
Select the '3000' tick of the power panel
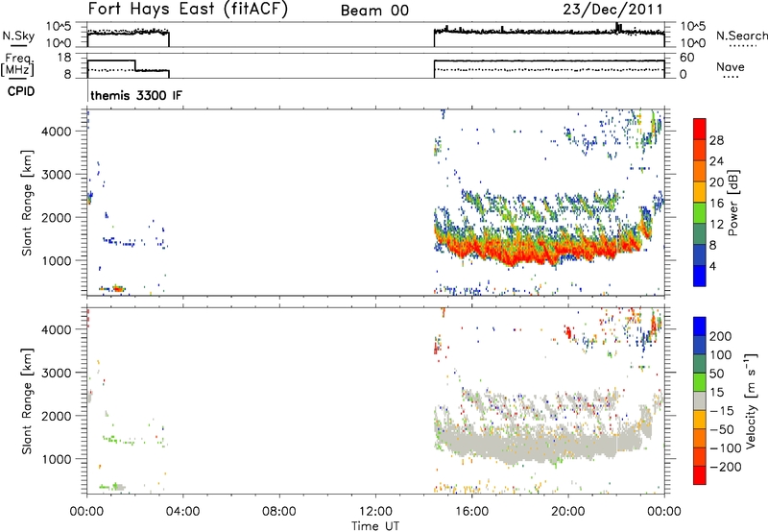(57, 175)
